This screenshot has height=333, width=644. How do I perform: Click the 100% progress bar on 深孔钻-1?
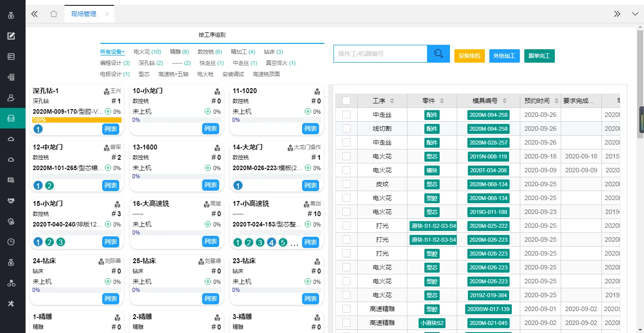pyautogui.click(x=77, y=120)
